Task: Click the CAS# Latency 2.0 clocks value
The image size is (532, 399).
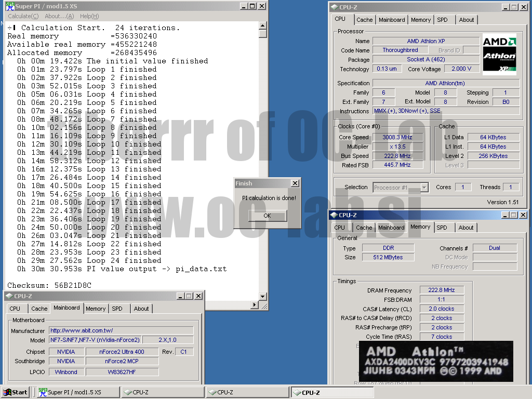Action: [x=442, y=309]
